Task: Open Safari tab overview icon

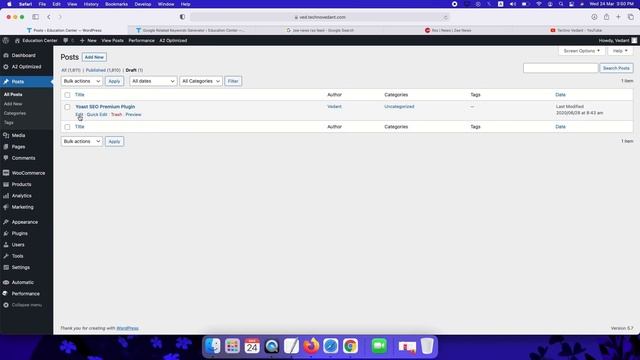Action: point(631,17)
